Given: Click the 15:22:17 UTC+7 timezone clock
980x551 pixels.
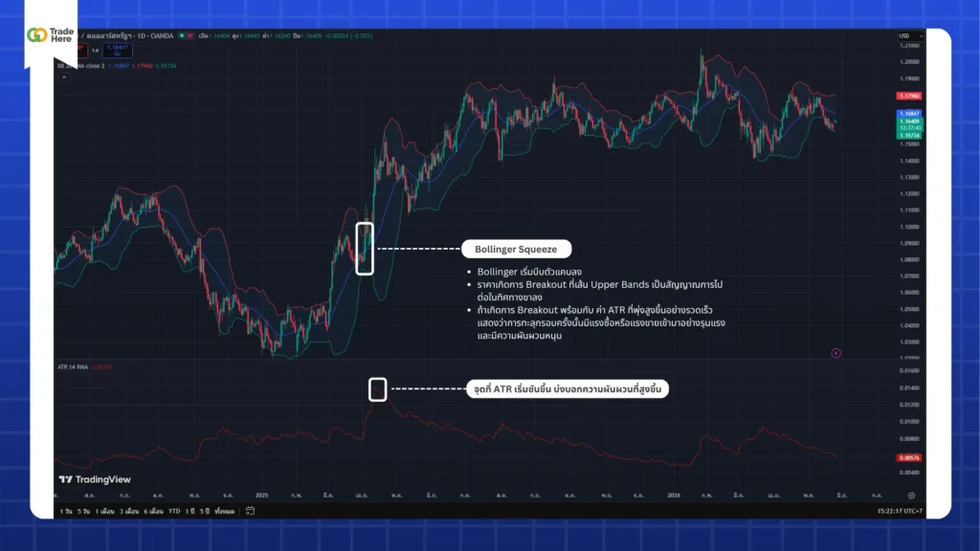Looking at the screenshot, I should tap(900, 511).
